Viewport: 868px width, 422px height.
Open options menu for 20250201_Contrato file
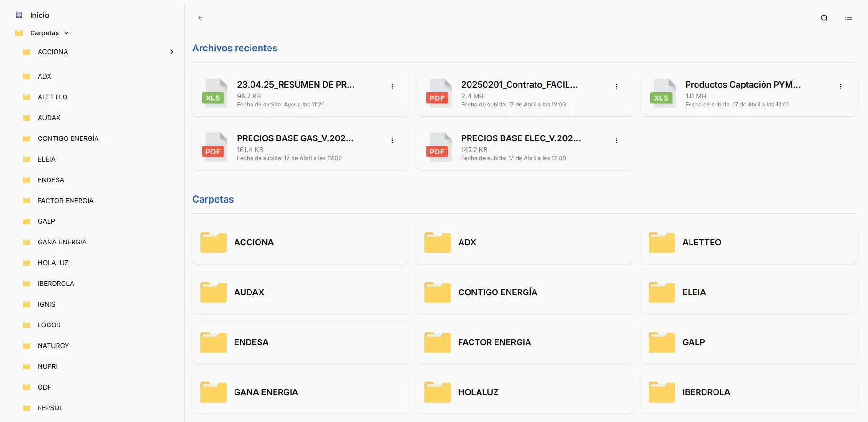[616, 87]
